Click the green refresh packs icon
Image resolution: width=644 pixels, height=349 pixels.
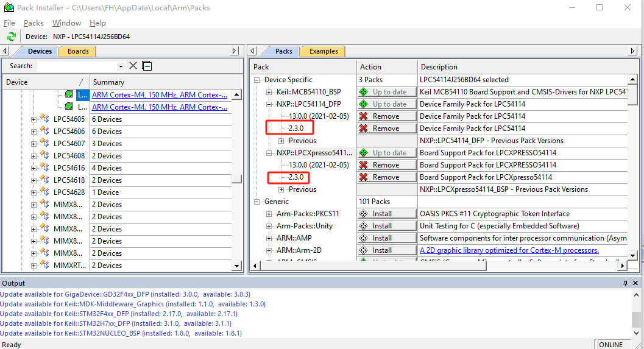coord(11,37)
